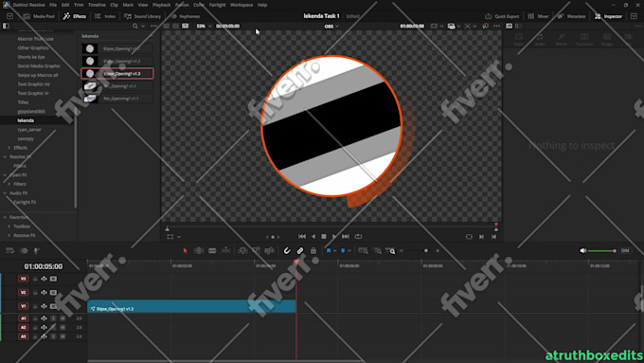
Task: Adjust the green volume slider
Action: 601,251
